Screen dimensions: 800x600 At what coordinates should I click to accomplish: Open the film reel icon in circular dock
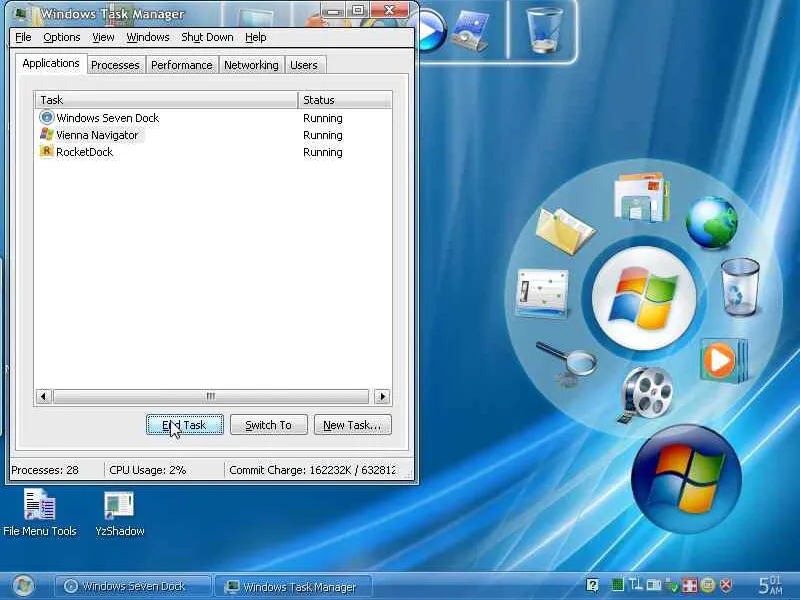(x=645, y=394)
